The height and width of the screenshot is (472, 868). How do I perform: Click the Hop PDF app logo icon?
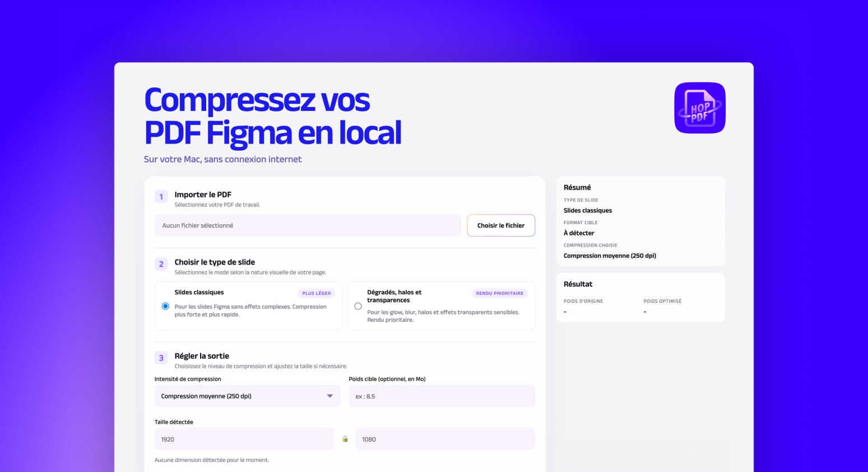pos(700,108)
